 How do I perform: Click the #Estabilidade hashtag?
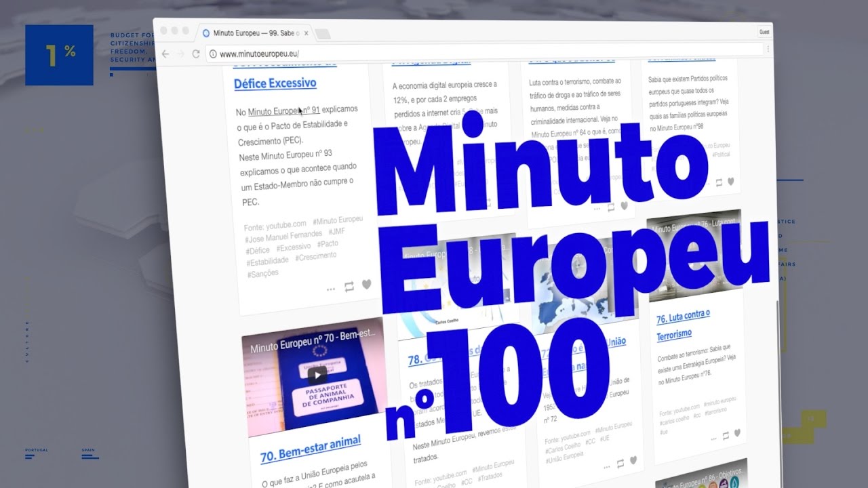coord(268,262)
